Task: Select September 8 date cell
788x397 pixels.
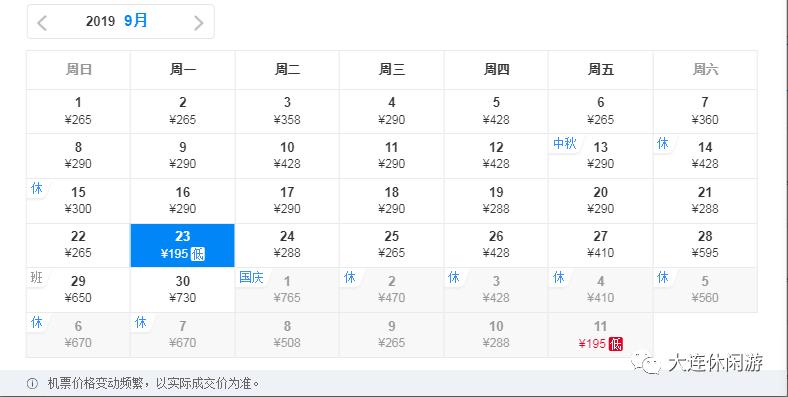Action: click(x=78, y=156)
